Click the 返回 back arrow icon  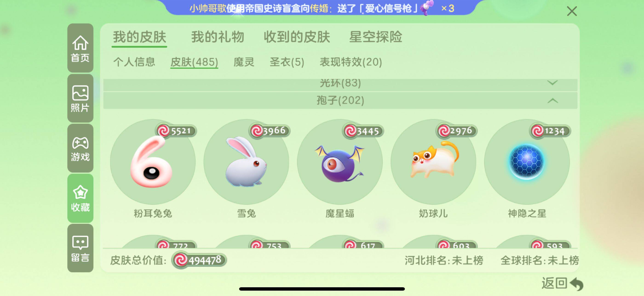click(576, 284)
